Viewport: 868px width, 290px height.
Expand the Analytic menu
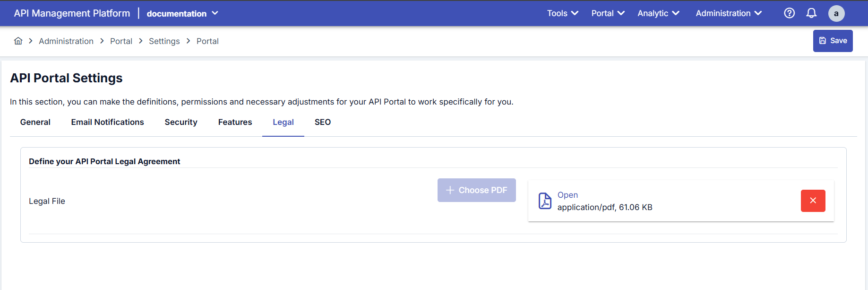tap(658, 13)
